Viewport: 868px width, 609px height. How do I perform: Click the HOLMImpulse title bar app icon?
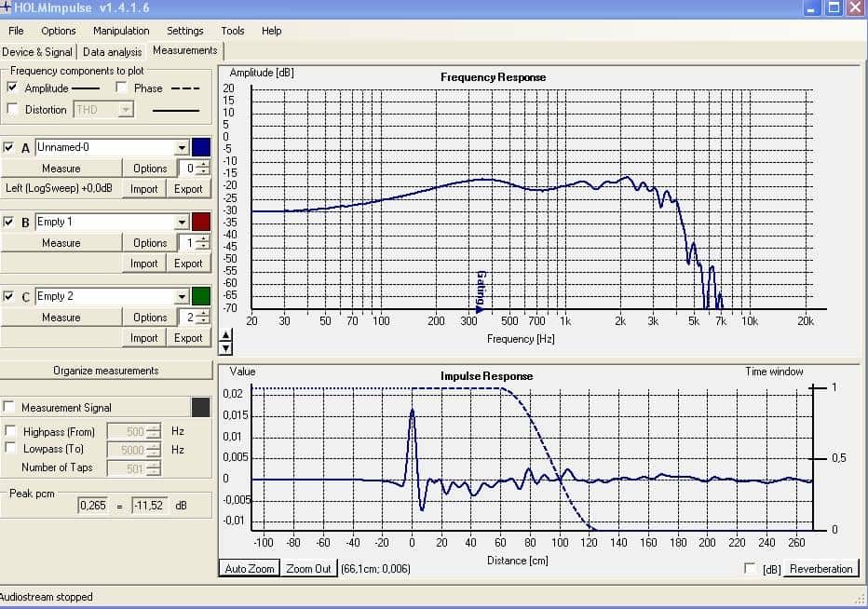(6, 7)
